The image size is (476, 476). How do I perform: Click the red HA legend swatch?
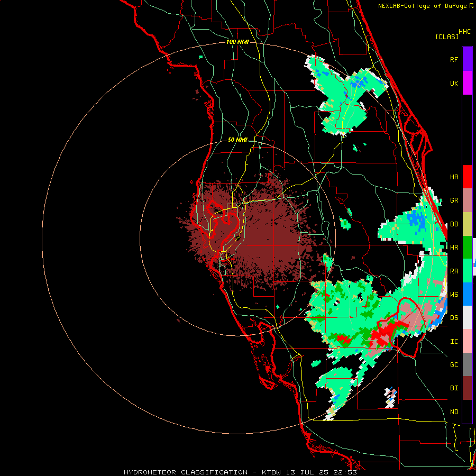[x=467, y=177]
